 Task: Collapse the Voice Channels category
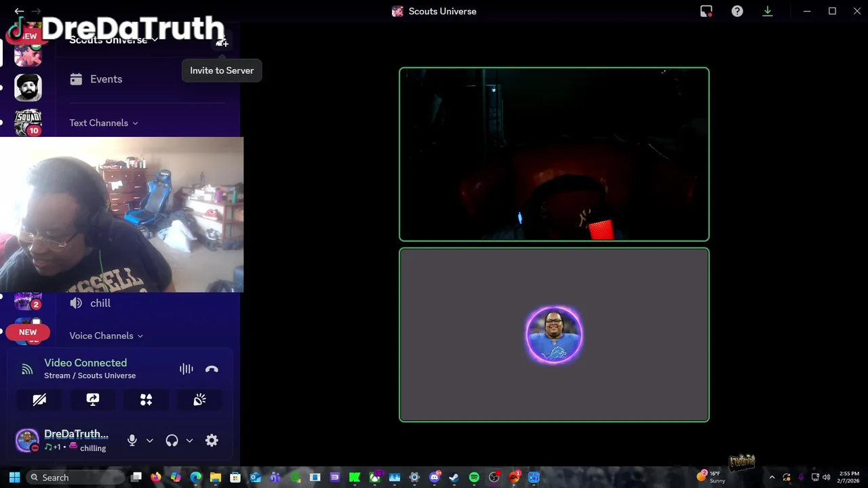pos(106,335)
